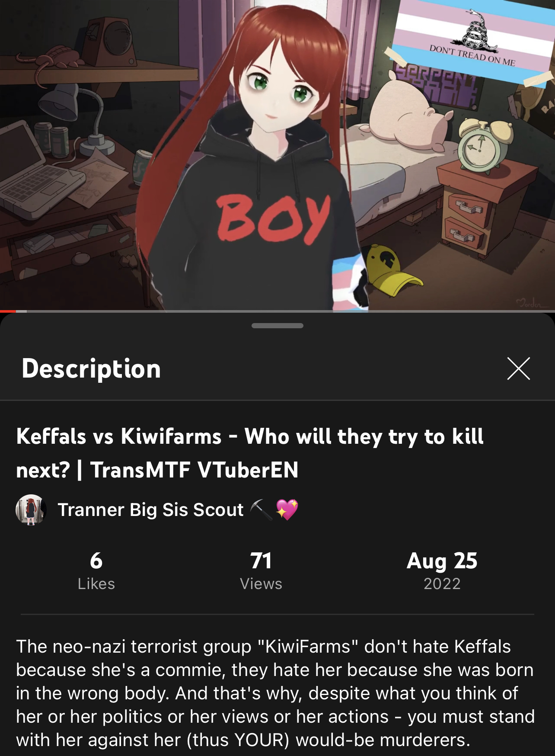Screen dimensions: 555x756
Task: Open the Tranner Big Sis Scout channel name
Action: [150, 509]
